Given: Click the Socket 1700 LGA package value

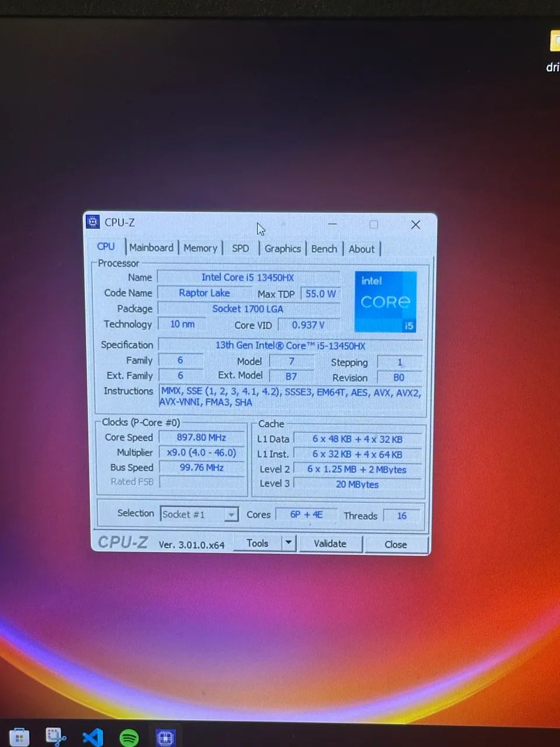Looking at the screenshot, I should click(x=248, y=309).
